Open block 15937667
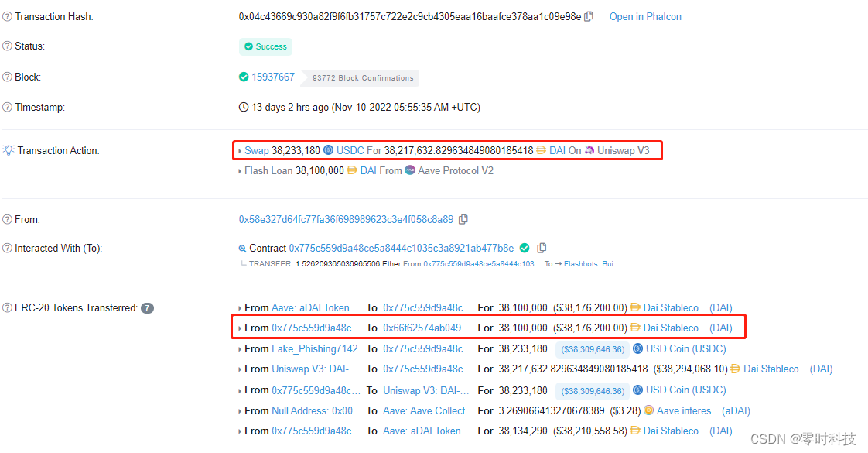868x453 pixels. pyautogui.click(x=273, y=77)
